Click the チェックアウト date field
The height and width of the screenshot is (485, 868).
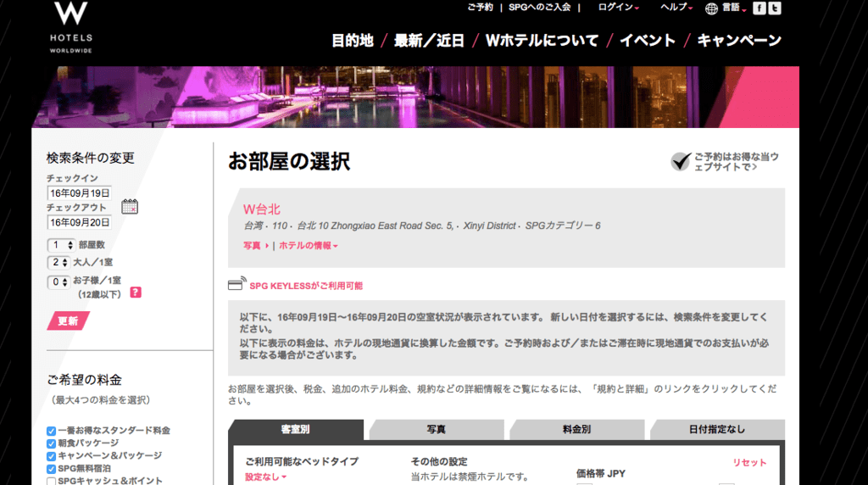(x=79, y=222)
